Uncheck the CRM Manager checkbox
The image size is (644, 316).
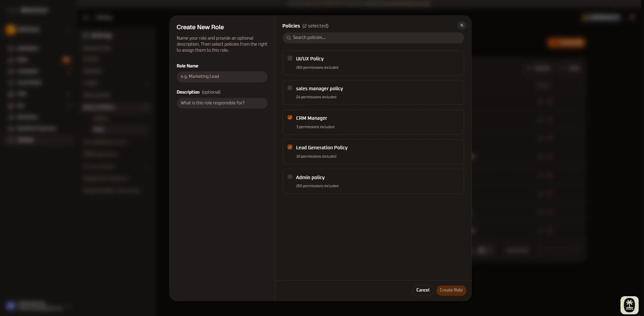[x=290, y=117]
